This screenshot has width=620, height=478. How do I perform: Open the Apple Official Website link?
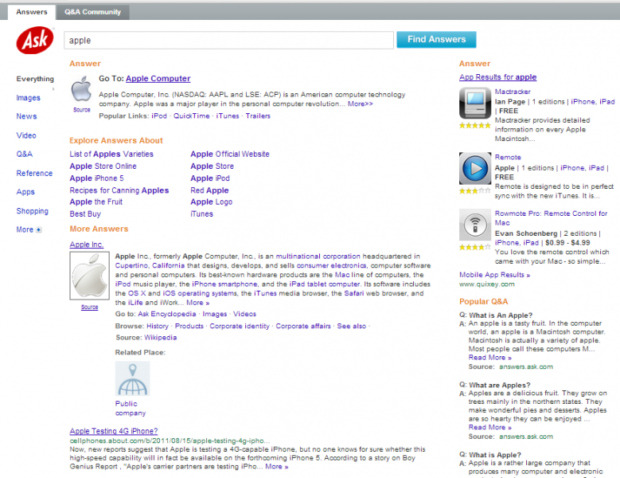point(229,154)
